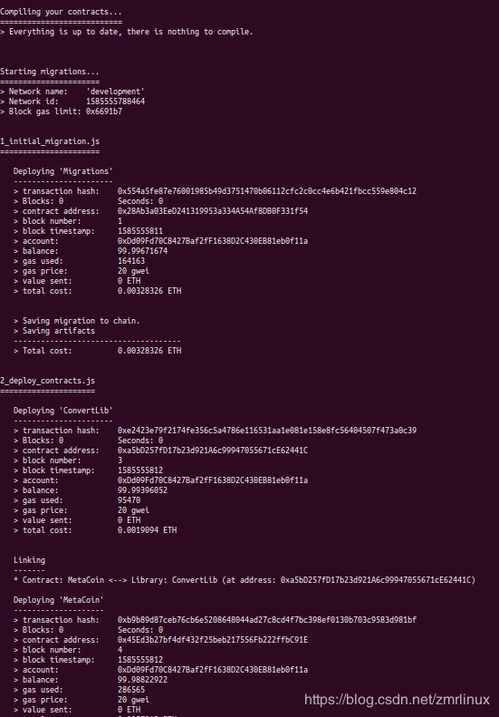Click the MetaCoin contract address value
This screenshot has height=717, width=499.
pyautogui.click(x=213, y=640)
